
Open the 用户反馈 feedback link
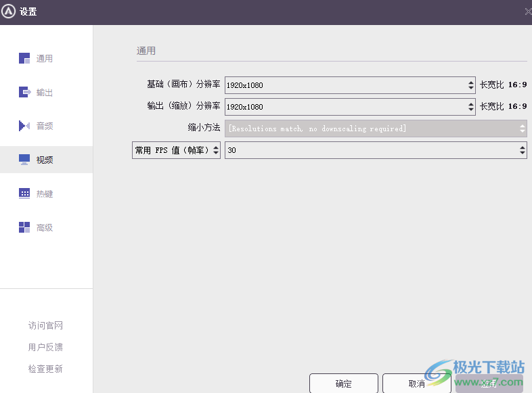click(x=45, y=347)
